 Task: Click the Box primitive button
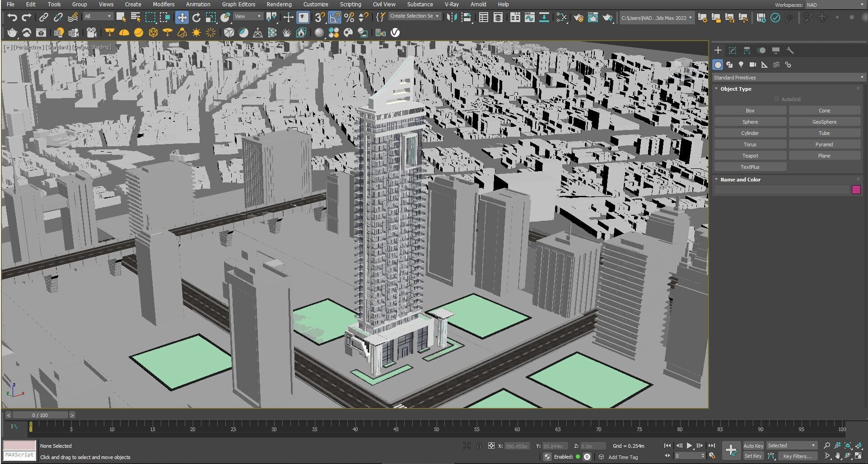[x=750, y=111]
